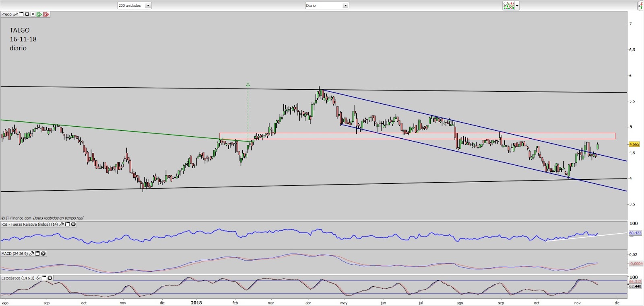Open the indicator button dropdown arrow
Image resolution: width=644 pixels, height=306 pixels.
517,6
